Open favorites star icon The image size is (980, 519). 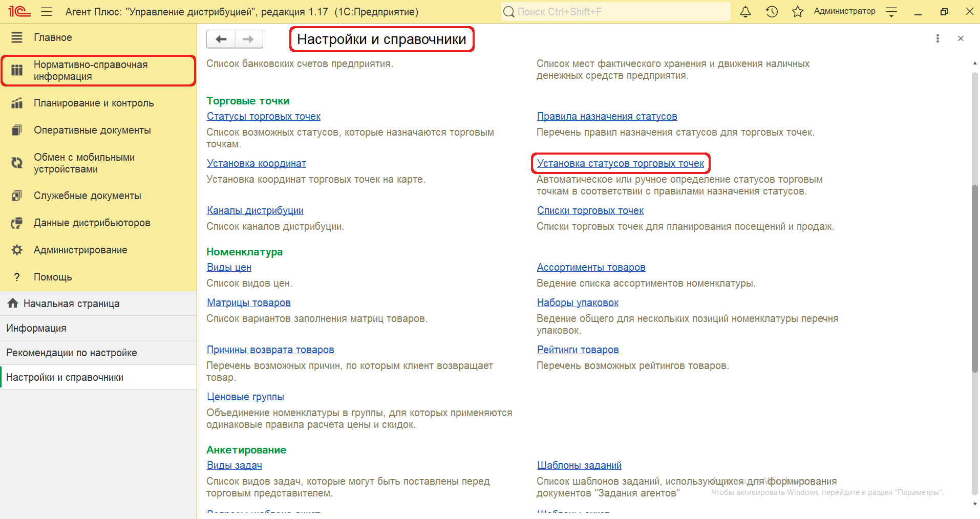797,12
